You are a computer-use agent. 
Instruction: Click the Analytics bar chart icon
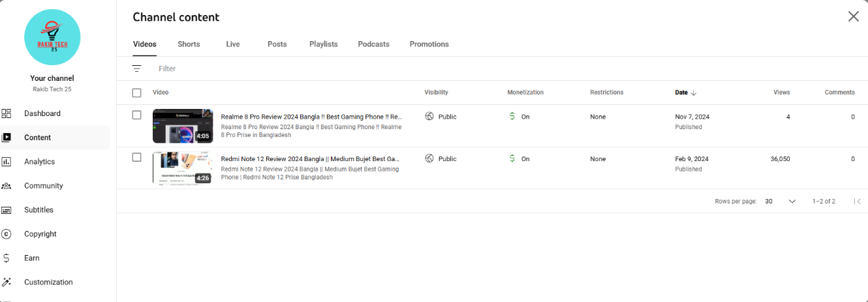7,162
